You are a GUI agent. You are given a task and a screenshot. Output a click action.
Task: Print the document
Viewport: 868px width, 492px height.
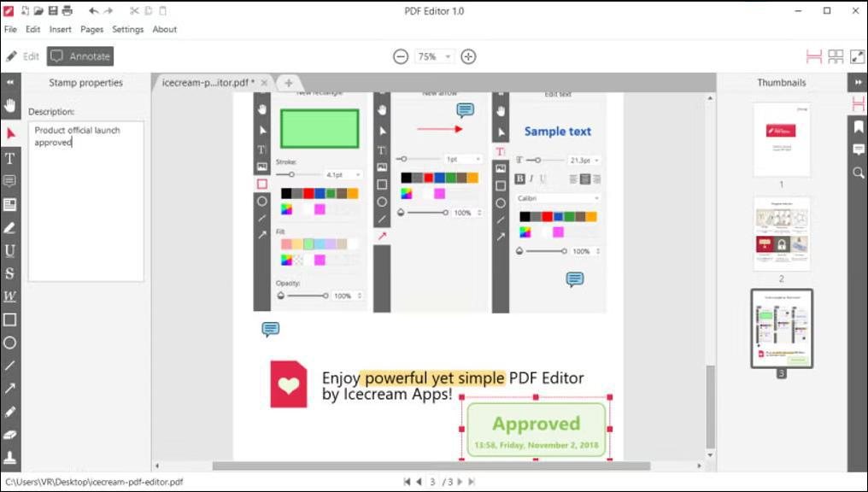67,10
